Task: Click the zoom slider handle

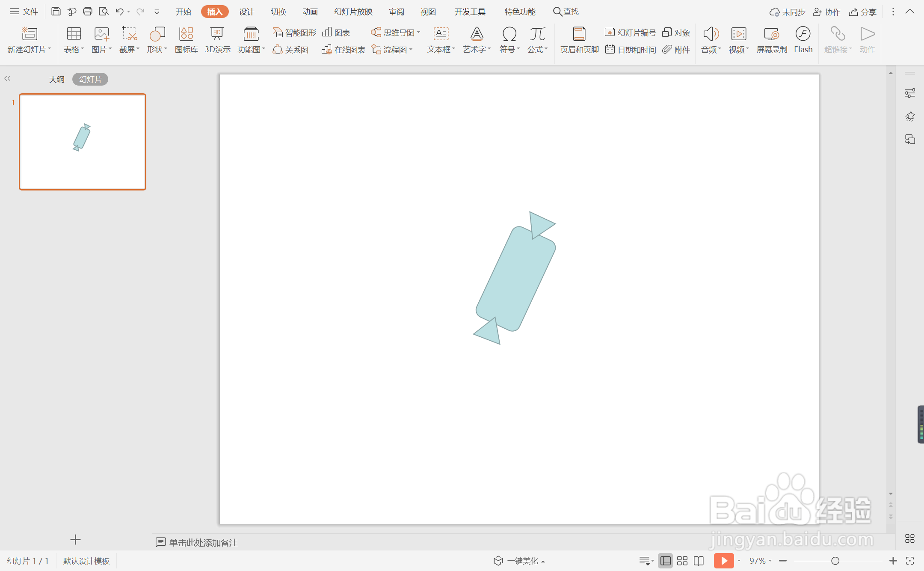Action: pos(835,561)
